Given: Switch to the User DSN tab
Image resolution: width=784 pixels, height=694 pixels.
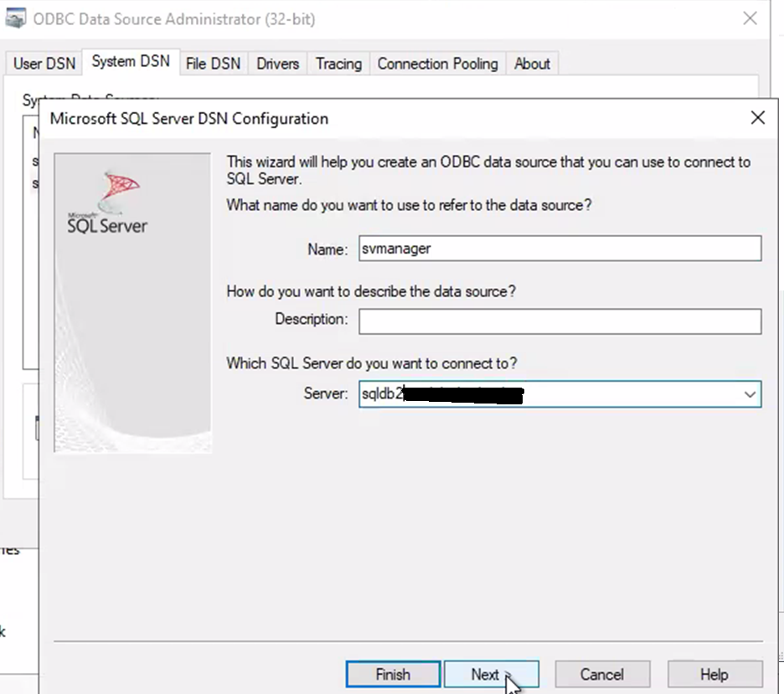Looking at the screenshot, I should coord(44,64).
